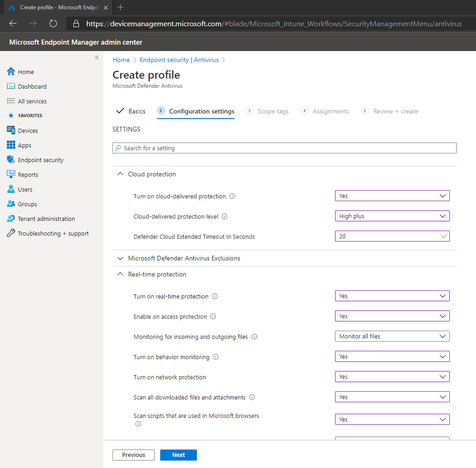Open Tenant administration in sidebar
The image size is (476, 468).
46,219
